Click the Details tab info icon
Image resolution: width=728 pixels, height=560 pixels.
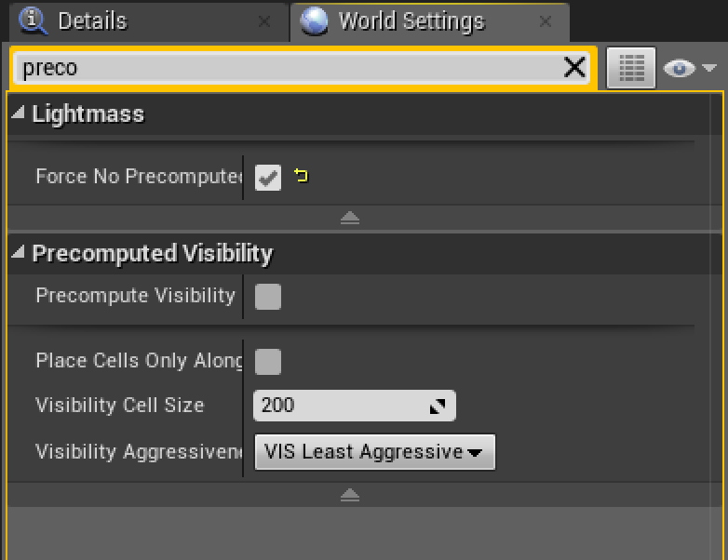tap(34, 20)
